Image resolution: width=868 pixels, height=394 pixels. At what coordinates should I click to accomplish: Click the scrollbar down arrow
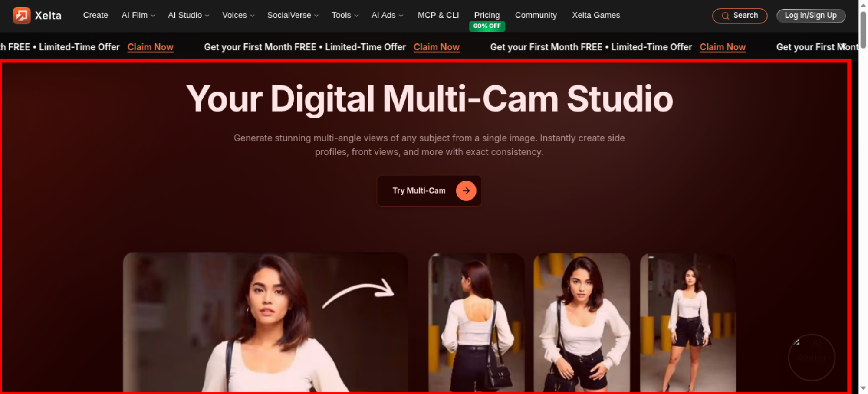863,388
